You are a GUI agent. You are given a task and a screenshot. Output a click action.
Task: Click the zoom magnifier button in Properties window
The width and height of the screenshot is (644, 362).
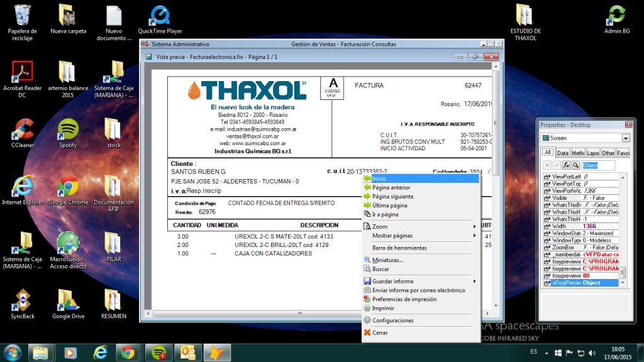575,165
